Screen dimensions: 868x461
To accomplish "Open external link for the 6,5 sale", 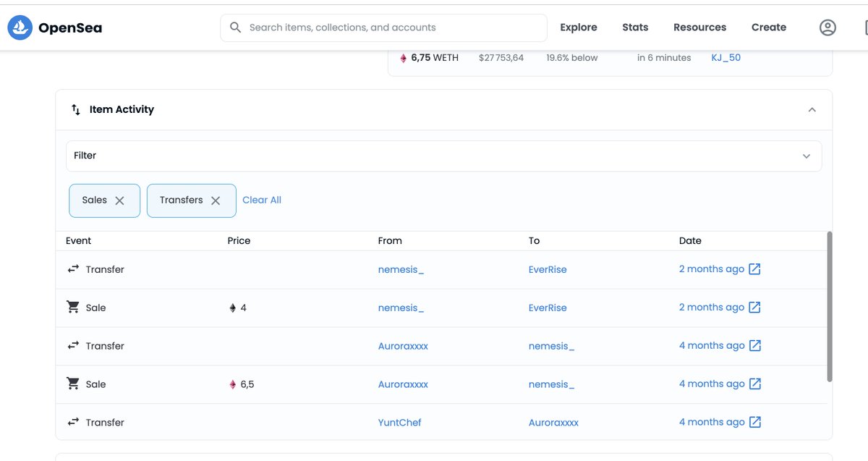I will [754, 384].
